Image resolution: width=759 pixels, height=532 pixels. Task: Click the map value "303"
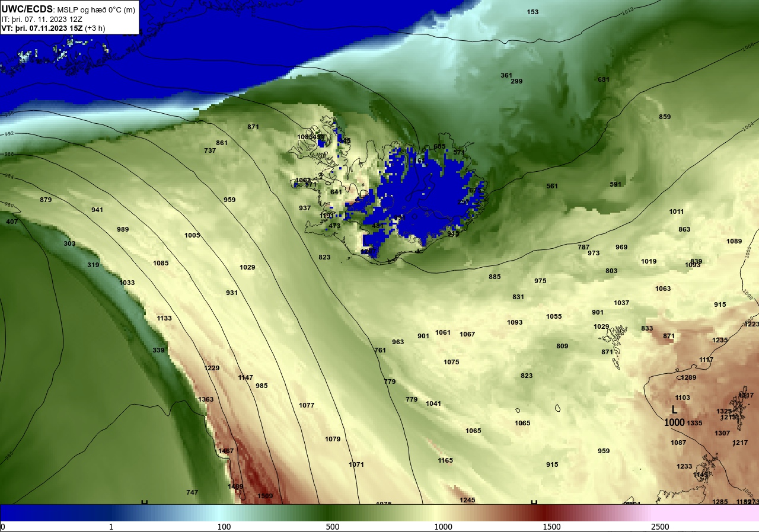69,243
